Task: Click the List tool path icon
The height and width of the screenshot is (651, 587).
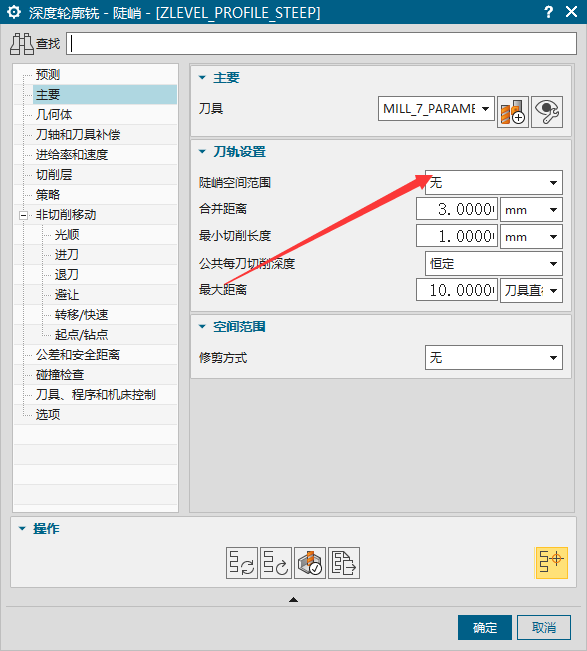Action: tap(344, 563)
